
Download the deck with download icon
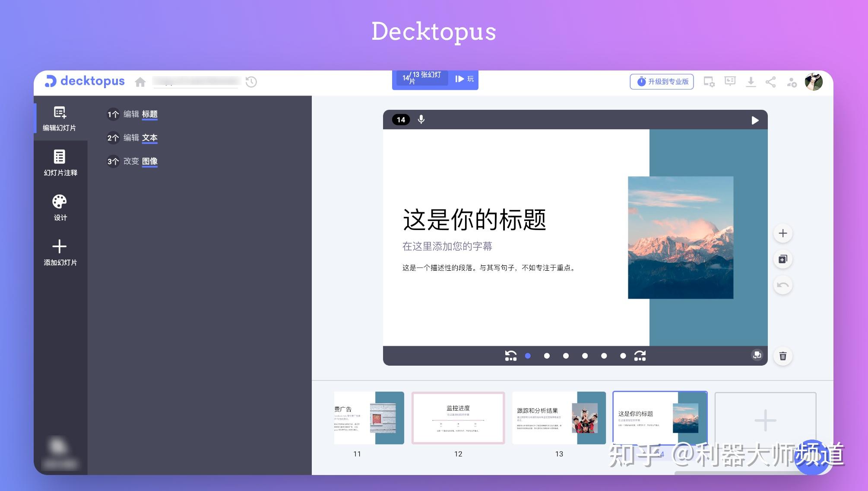click(751, 82)
